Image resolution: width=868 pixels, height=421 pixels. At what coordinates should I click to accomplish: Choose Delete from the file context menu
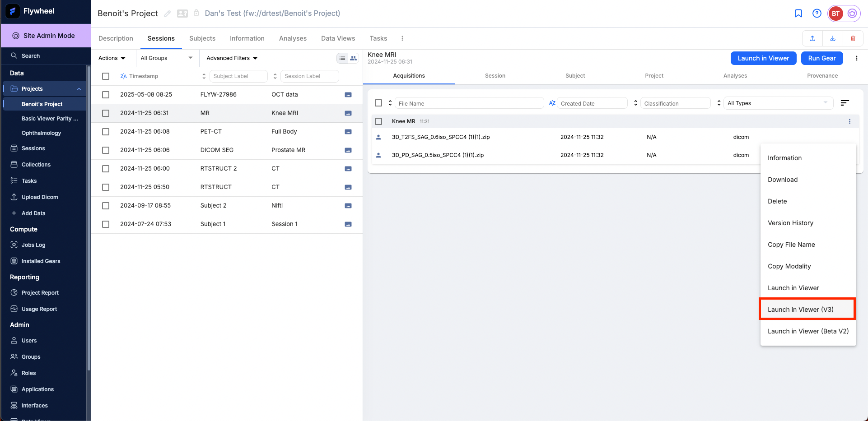[x=807, y=201]
